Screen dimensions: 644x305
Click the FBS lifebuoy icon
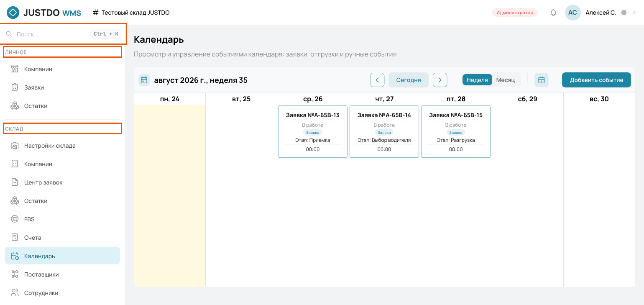pos(15,219)
